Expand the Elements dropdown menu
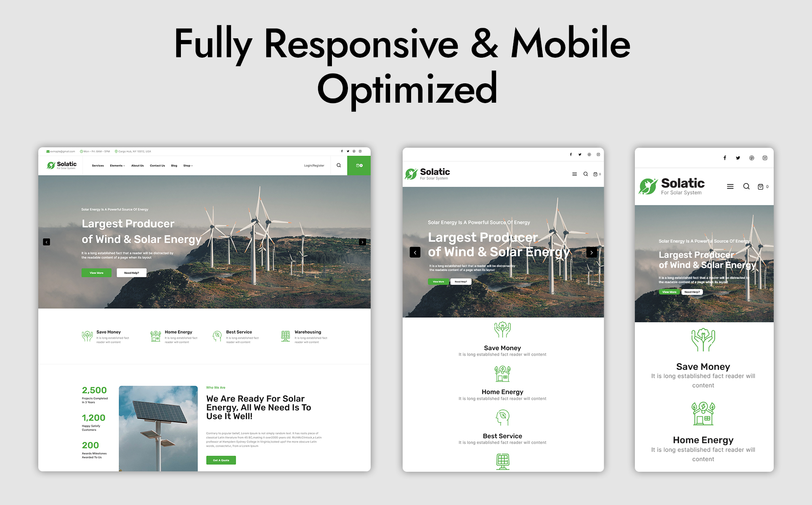This screenshot has width=812, height=505. point(117,165)
